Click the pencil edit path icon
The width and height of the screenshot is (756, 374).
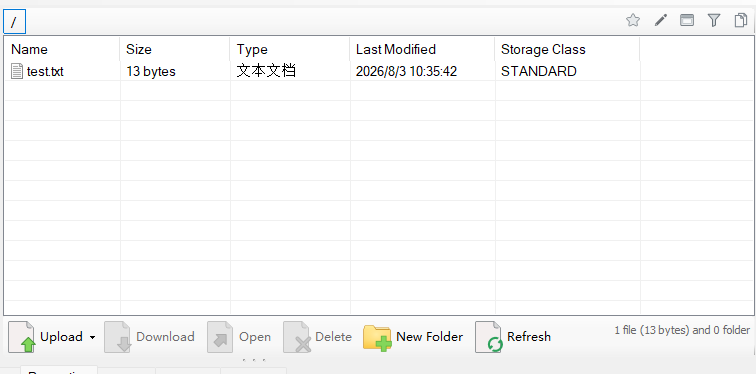coord(661,20)
